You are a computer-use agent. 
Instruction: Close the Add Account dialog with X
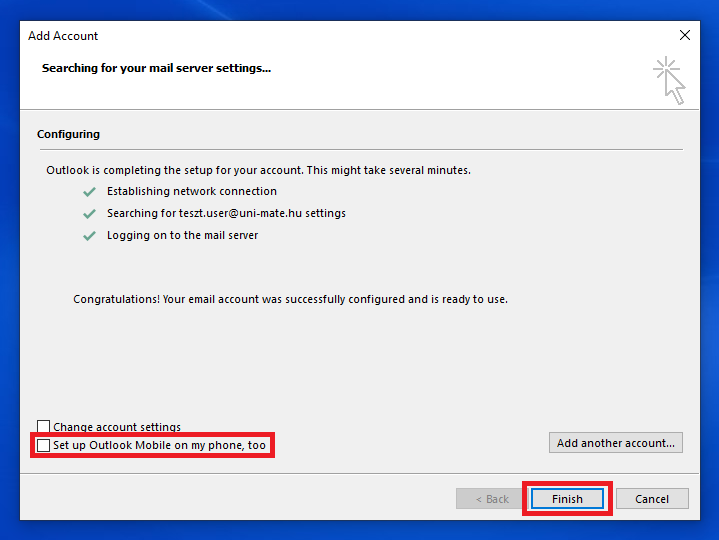685,35
